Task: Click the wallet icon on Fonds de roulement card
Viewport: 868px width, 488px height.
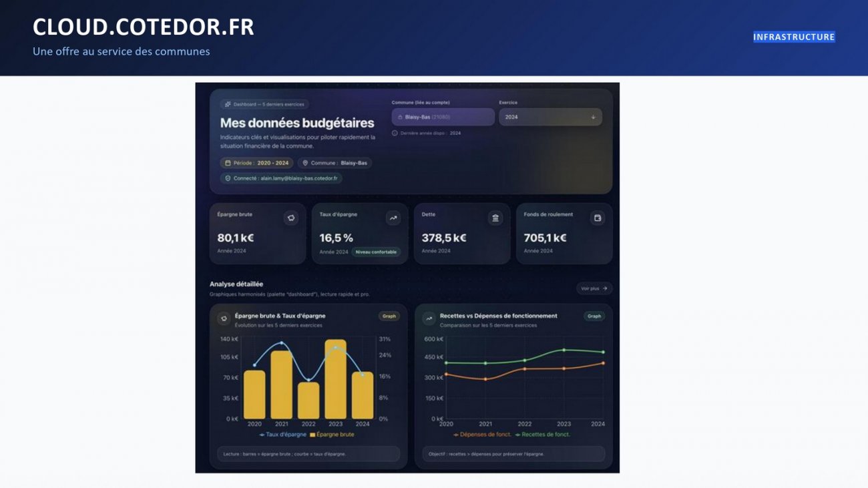Action: pyautogui.click(x=598, y=218)
